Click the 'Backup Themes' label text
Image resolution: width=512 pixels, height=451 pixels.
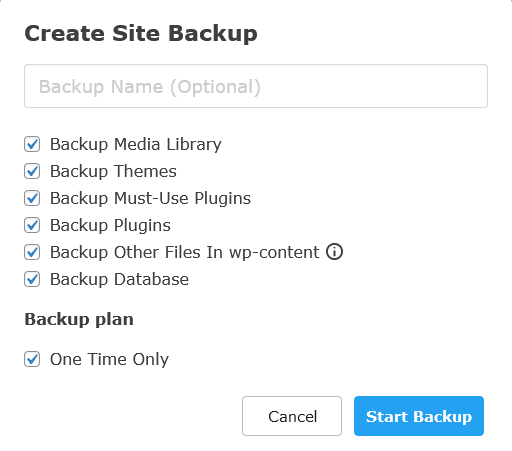113,171
